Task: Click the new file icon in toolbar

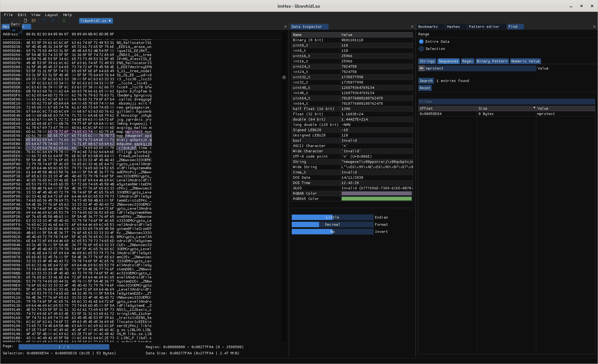Action: (25, 21)
